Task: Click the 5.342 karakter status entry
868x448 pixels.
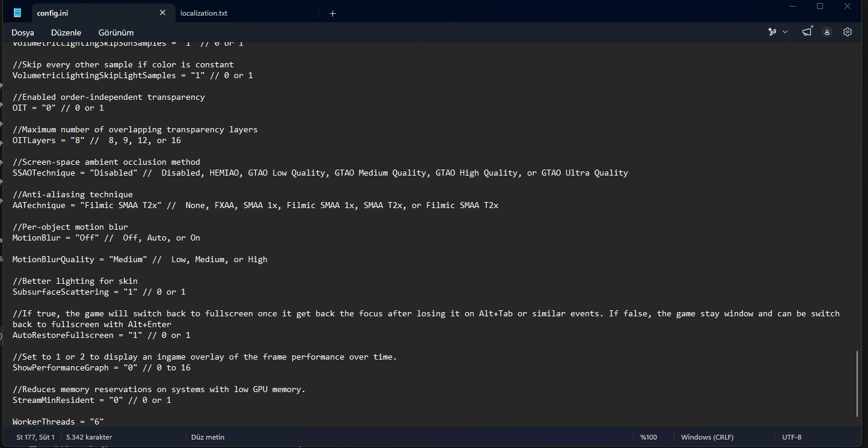Action: 89,437
